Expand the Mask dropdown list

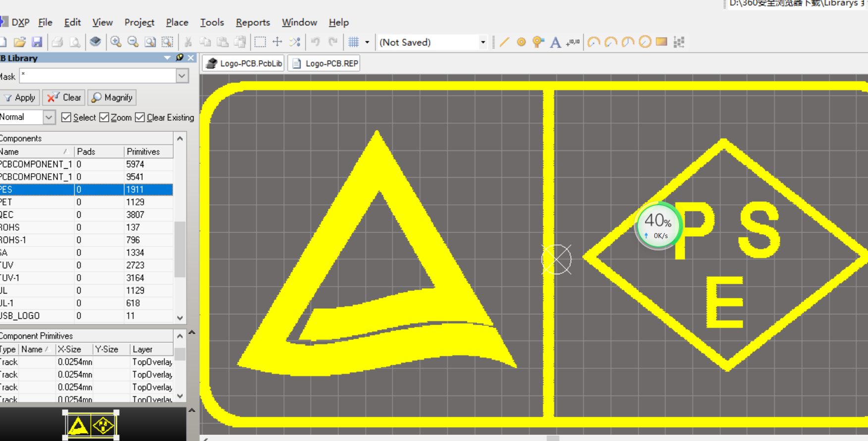182,76
